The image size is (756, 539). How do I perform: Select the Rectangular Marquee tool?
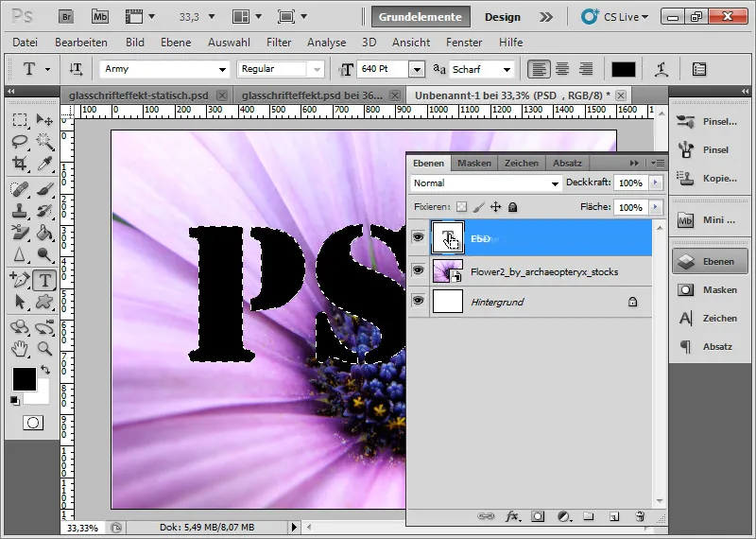point(20,119)
